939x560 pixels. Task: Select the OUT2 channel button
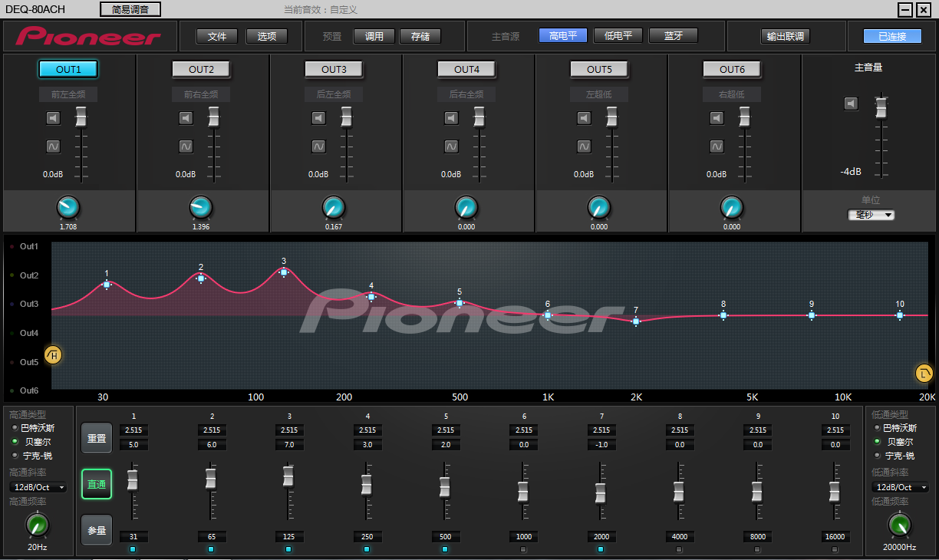pos(201,69)
